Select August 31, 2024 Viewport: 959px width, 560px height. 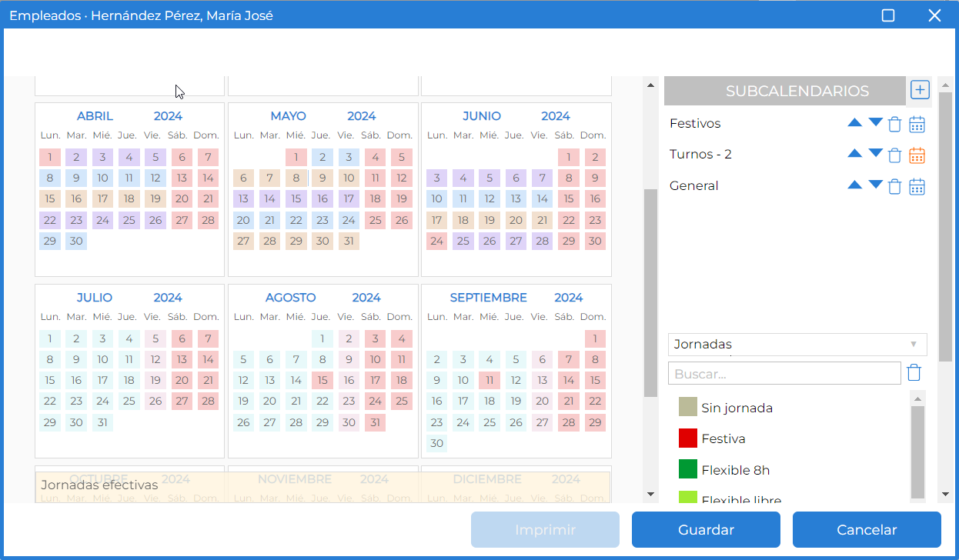(375, 422)
